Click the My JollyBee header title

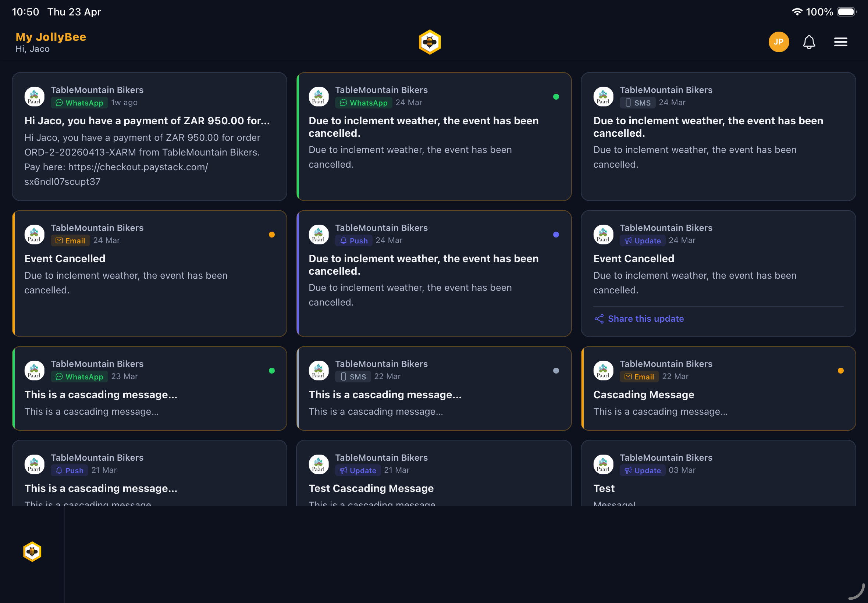point(51,37)
